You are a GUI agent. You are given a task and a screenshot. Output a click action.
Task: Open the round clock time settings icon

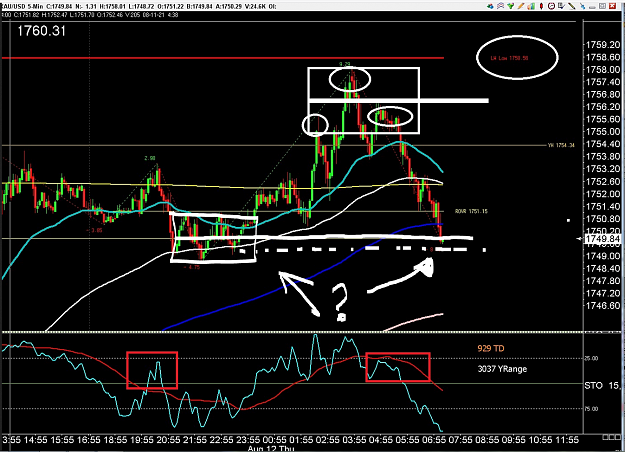click(x=552, y=6)
